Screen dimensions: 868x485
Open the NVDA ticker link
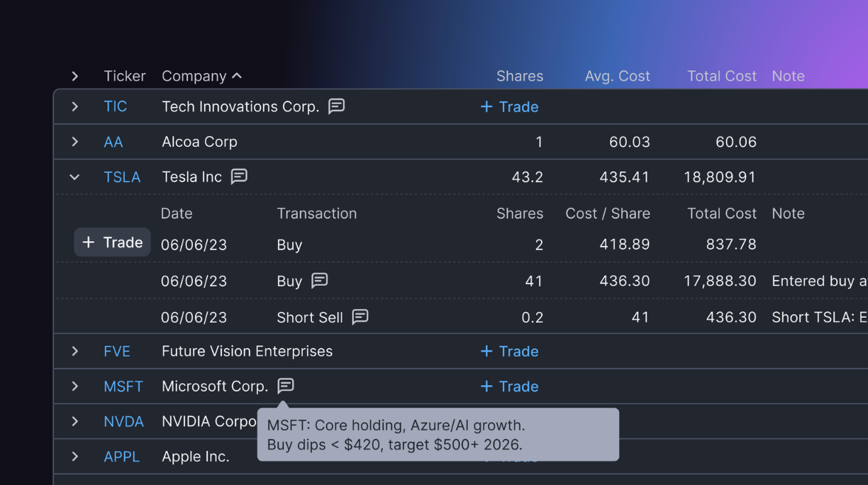tap(123, 421)
